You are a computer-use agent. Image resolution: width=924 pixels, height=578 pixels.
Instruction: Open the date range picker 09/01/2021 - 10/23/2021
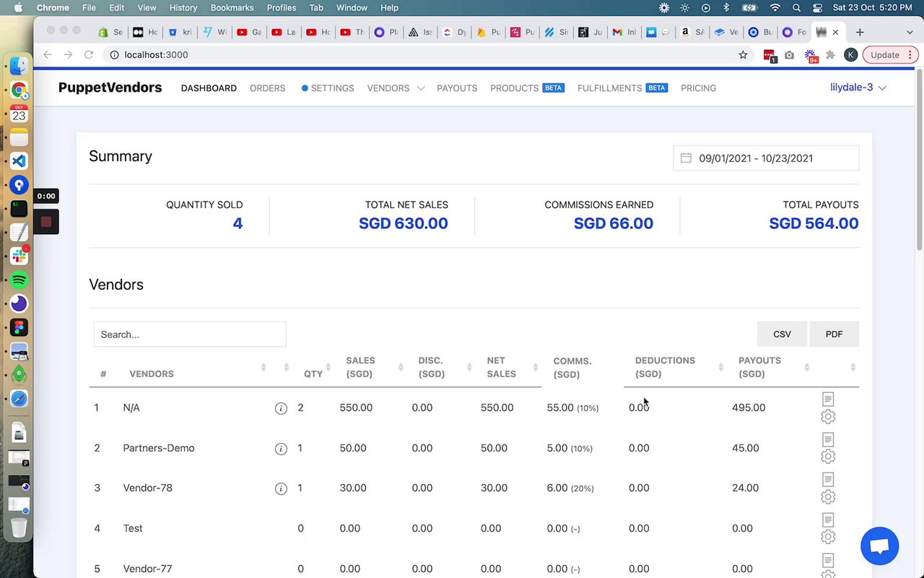click(x=766, y=158)
